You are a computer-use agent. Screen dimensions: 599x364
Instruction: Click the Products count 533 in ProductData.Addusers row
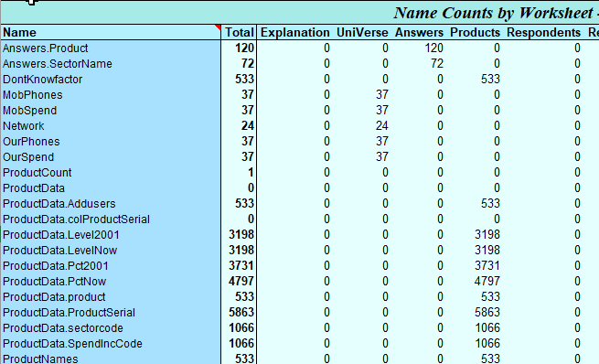click(490, 204)
